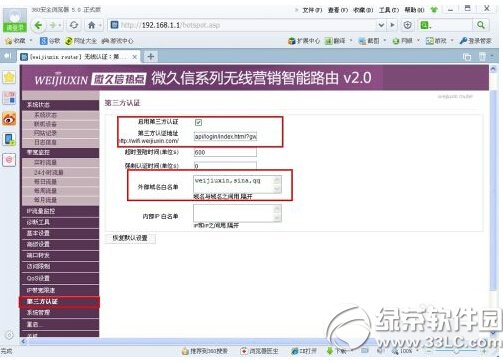Open the 文件 menu in the menu bar
This screenshot has height=362, width=503.
312,10
